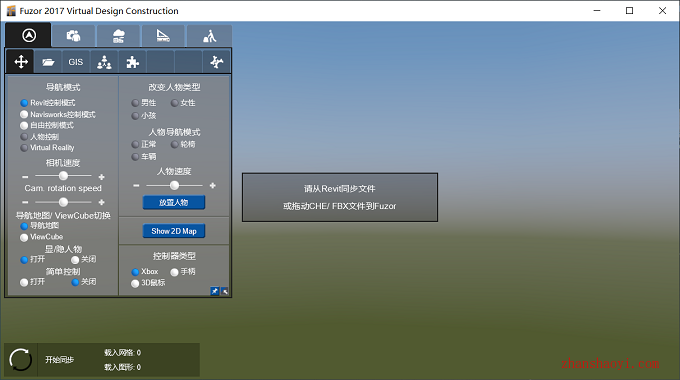The image size is (680, 380).
Task: Open the folder icon in second toolbar row
Action: [x=48, y=62]
